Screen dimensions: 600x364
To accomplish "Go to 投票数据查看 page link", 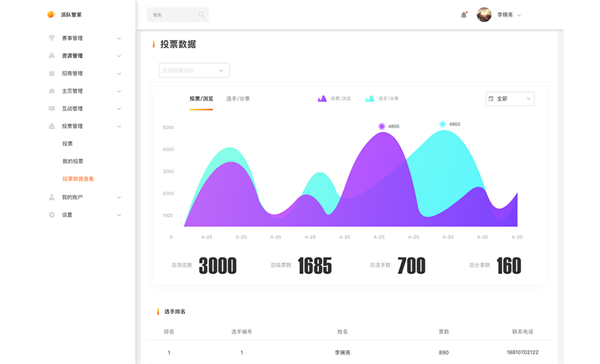I will pyautogui.click(x=78, y=179).
